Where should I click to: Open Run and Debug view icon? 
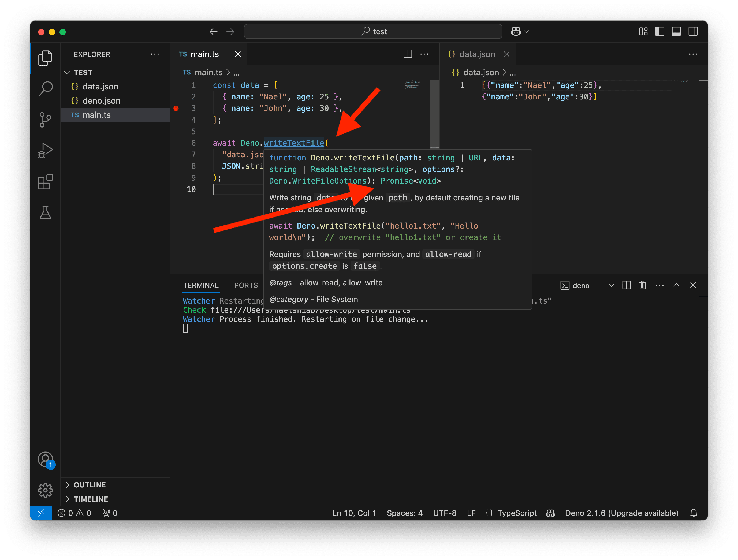click(45, 151)
